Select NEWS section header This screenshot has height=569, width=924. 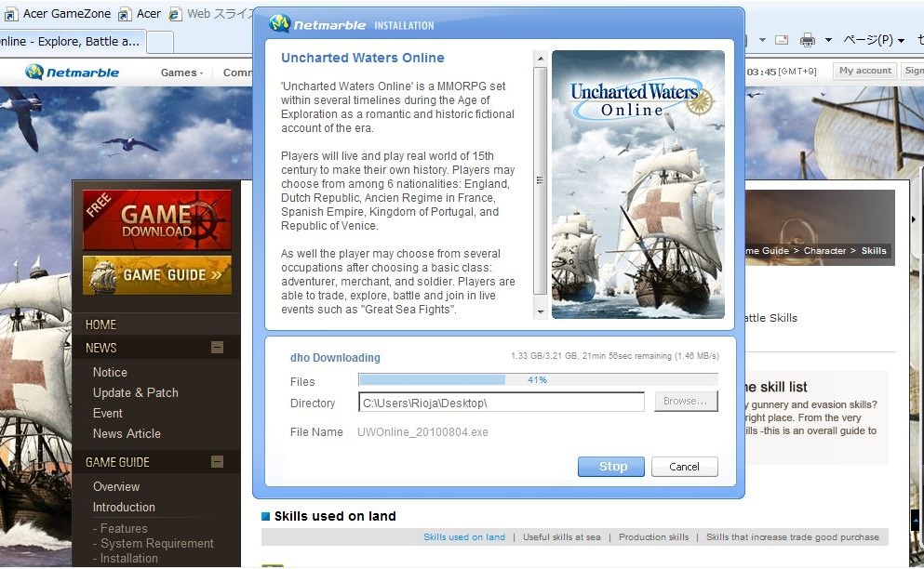(x=100, y=348)
